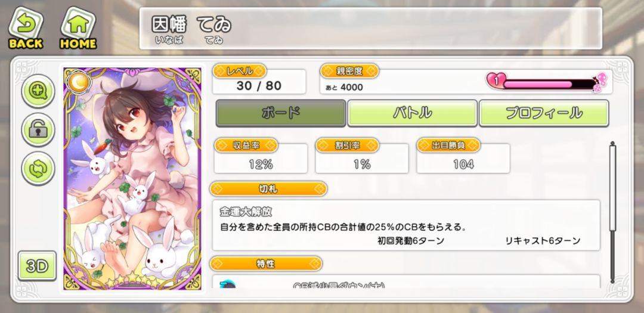Click the vertical scrollbar handle

[x=612, y=187]
